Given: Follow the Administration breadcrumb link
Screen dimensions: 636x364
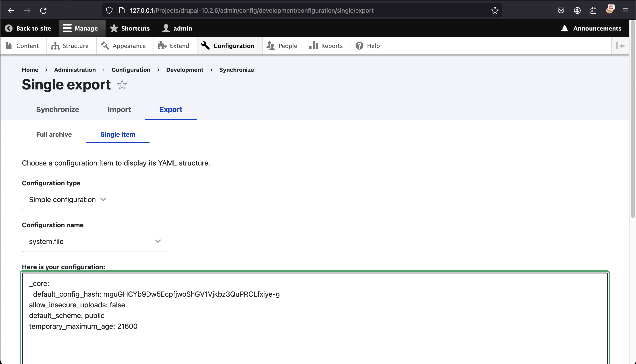Looking at the screenshot, I should click(75, 70).
